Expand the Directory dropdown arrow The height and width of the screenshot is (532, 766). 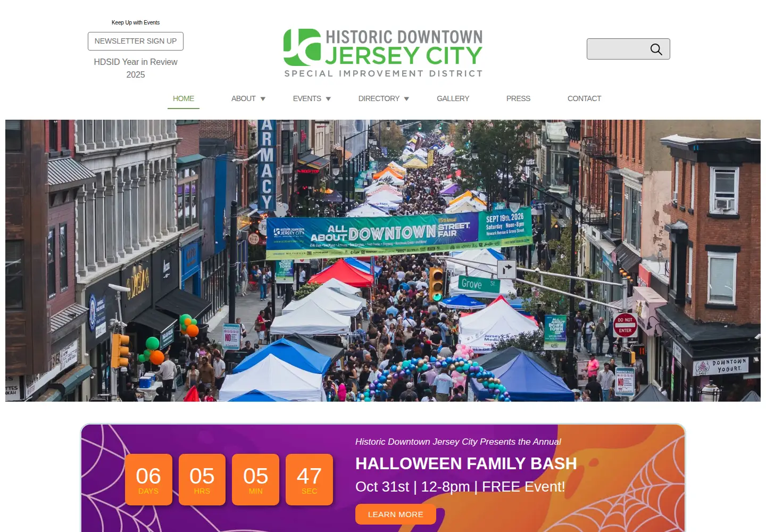pos(406,99)
